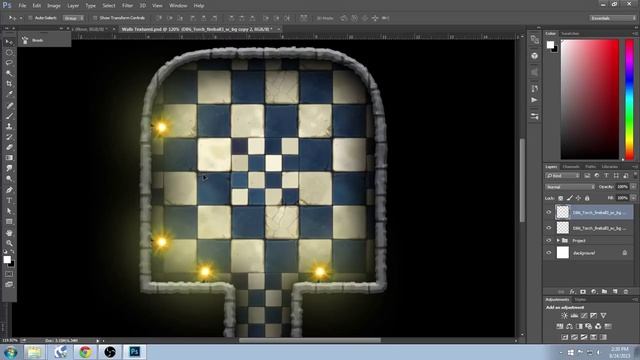Open the fx layer style menu

572,292
